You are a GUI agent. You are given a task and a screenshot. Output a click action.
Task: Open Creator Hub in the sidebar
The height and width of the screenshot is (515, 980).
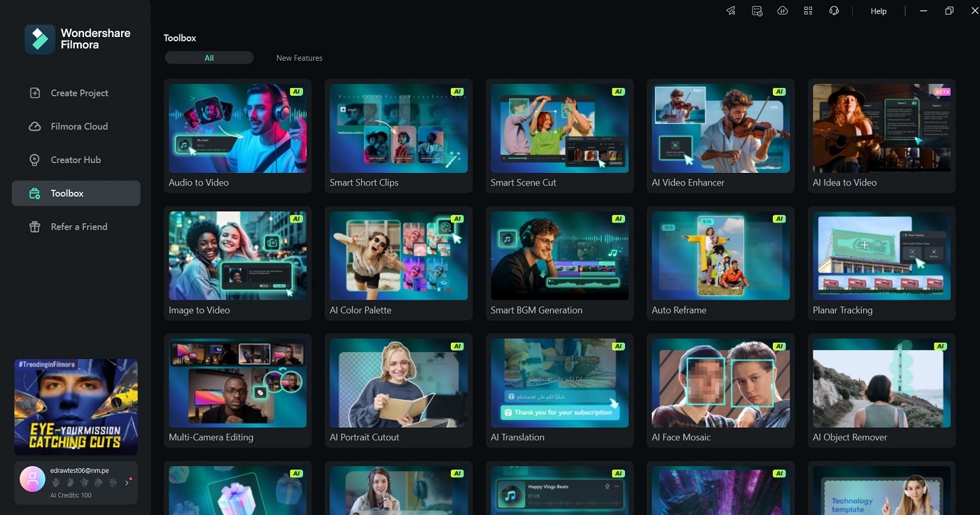click(76, 160)
